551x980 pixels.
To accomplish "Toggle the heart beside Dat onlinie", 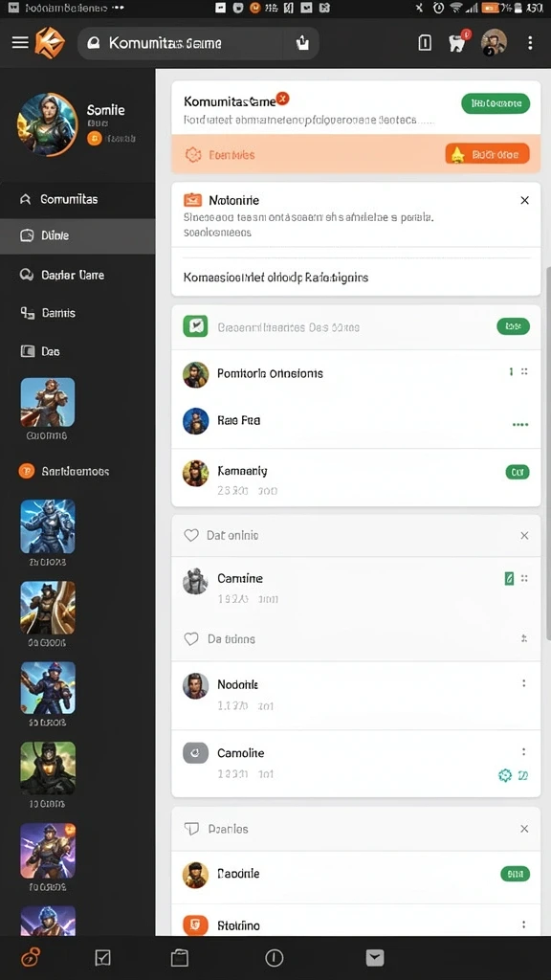I will click(x=190, y=536).
